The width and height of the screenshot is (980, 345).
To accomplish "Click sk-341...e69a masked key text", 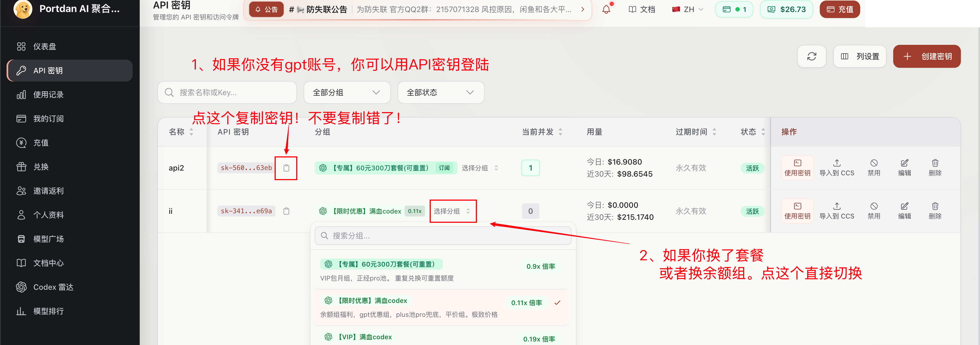I will click(246, 211).
